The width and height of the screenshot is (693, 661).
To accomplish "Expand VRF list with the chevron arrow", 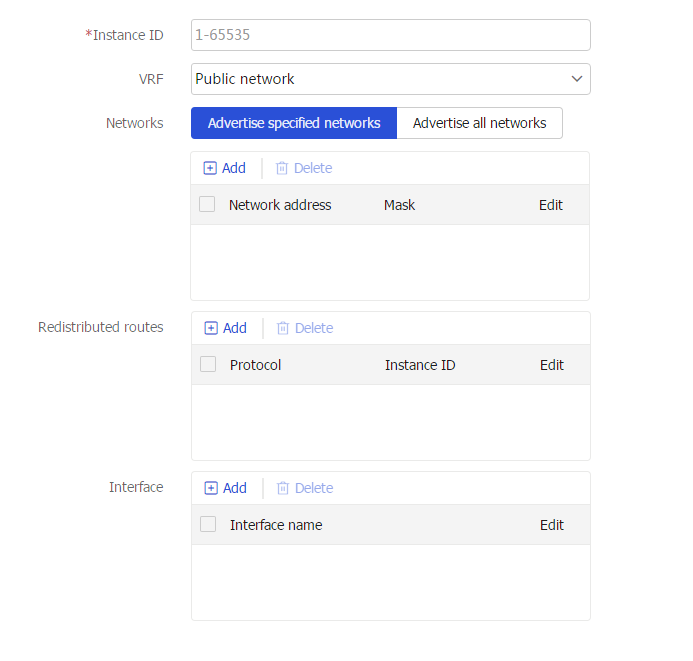I will tap(577, 79).
